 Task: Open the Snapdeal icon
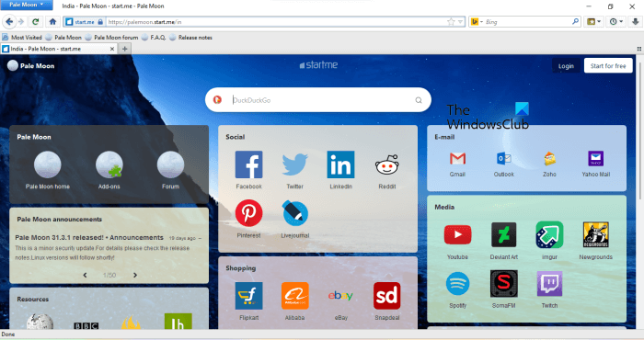click(x=387, y=296)
